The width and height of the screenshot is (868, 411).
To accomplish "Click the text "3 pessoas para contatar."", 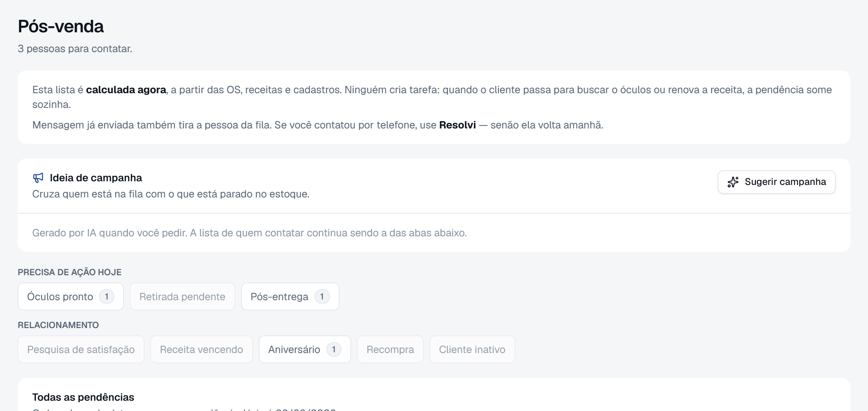I will pos(75,49).
